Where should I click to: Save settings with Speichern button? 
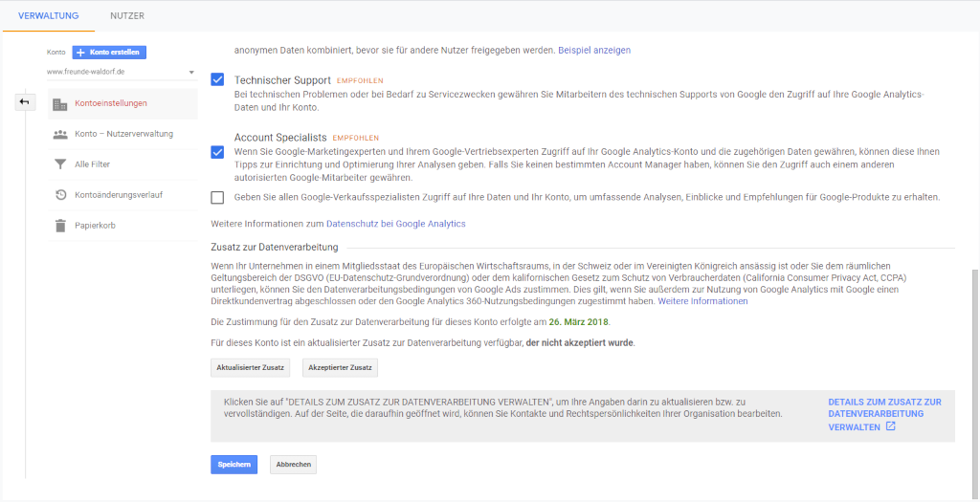tap(234, 465)
